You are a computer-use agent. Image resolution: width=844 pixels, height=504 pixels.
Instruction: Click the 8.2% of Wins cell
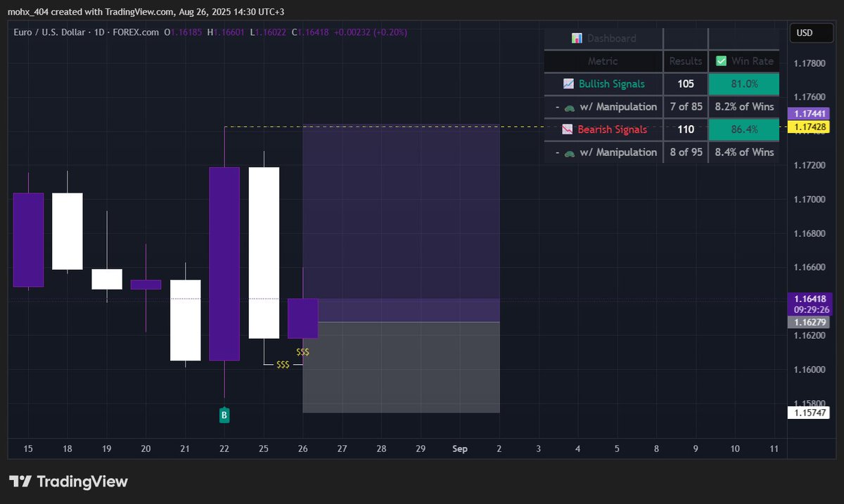tap(744, 107)
